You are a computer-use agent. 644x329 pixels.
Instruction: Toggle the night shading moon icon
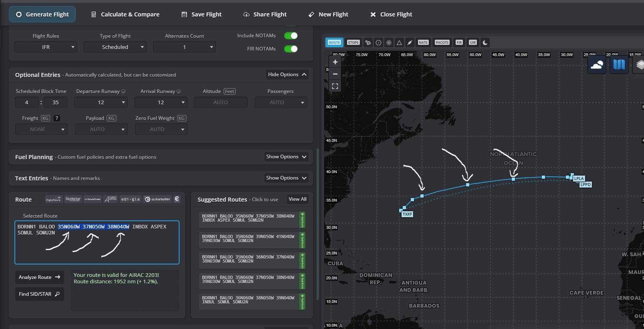(485, 42)
